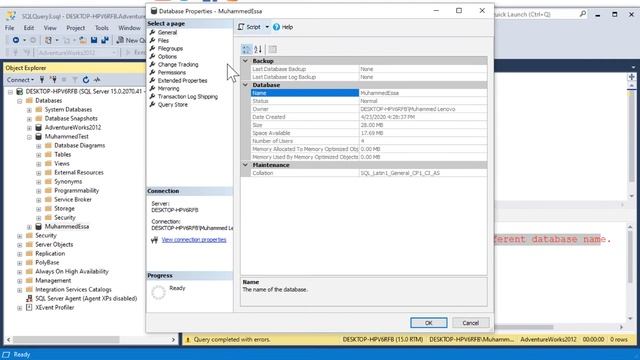
Task: Click the Connect dropdown in Object Explorer
Action: (20, 80)
